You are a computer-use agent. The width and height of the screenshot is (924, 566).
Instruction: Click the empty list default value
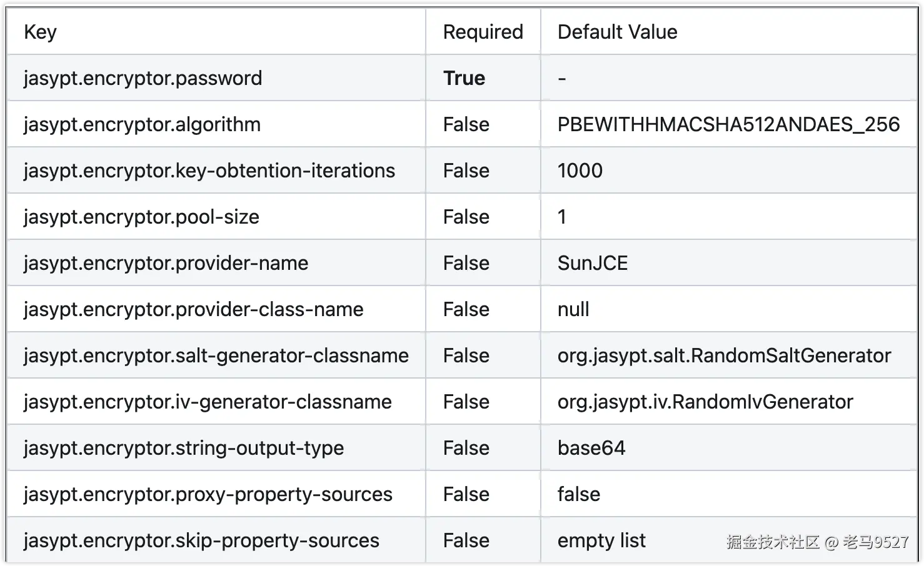(601, 540)
